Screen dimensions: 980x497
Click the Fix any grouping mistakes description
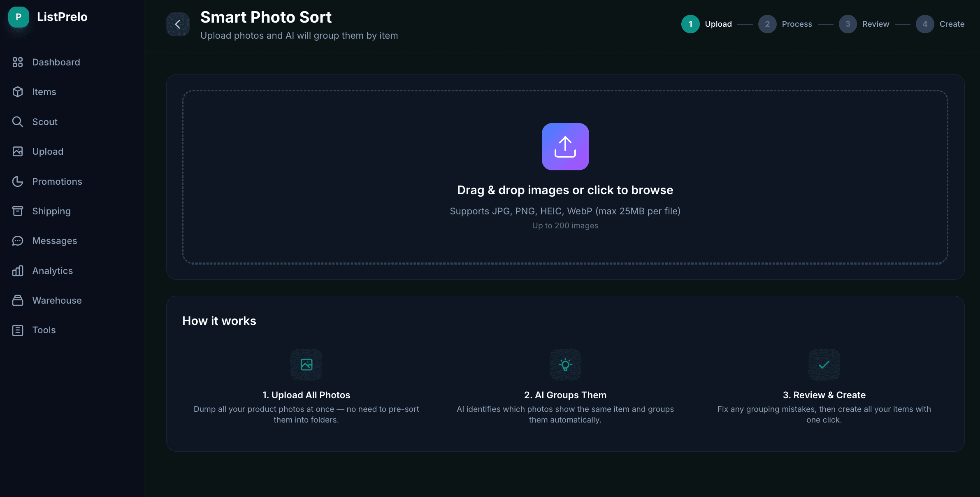click(x=824, y=414)
